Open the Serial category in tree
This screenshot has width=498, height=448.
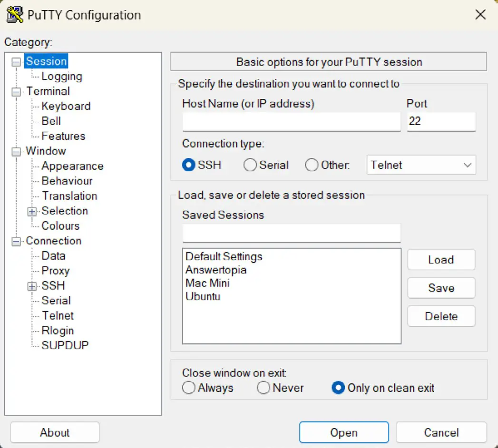pyautogui.click(x=56, y=301)
